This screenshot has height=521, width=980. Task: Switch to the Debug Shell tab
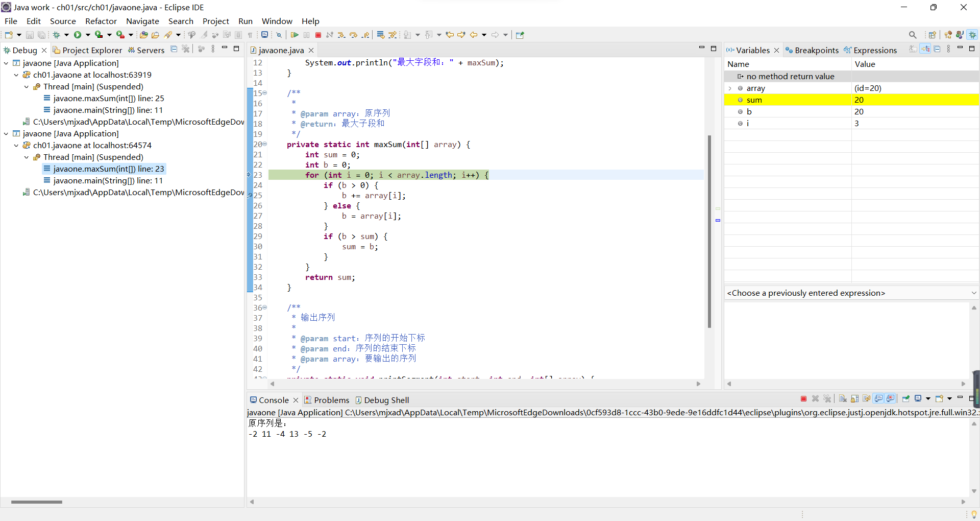tap(382, 400)
